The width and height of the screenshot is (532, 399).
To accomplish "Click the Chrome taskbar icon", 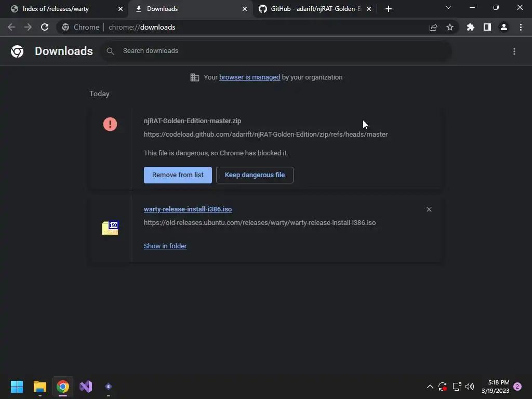I will pyautogui.click(x=63, y=387).
